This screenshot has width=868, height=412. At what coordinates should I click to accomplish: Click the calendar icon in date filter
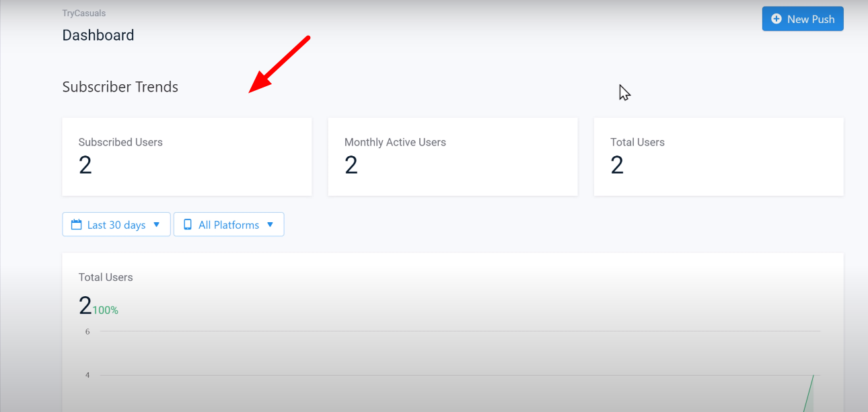pos(77,225)
